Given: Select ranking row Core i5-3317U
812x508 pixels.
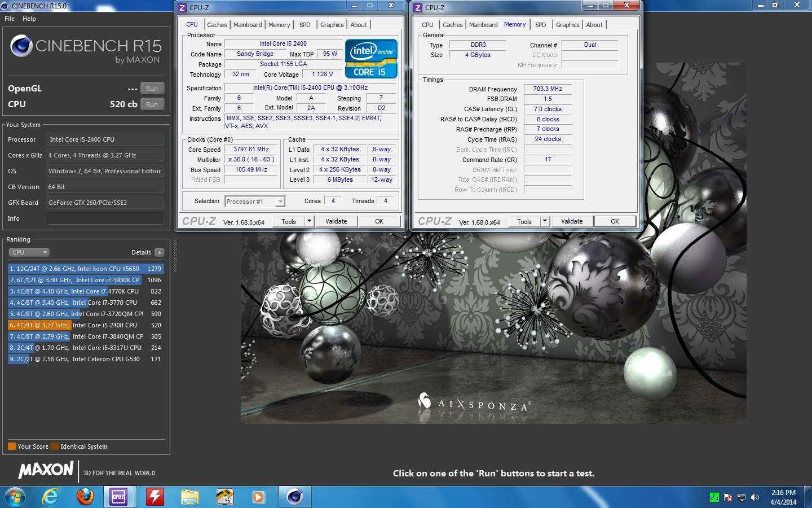Looking at the screenshot, I should coord(86,348).
